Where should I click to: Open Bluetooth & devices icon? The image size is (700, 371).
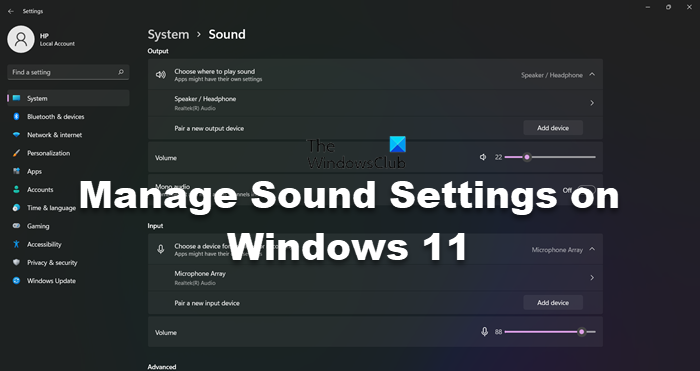(17, 117)
